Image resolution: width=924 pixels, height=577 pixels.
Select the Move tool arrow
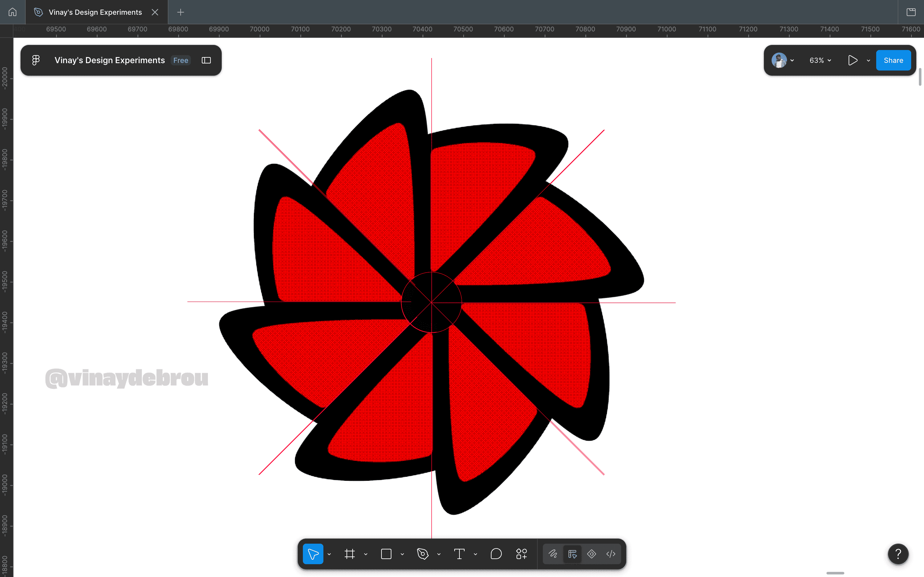(313, 554)
